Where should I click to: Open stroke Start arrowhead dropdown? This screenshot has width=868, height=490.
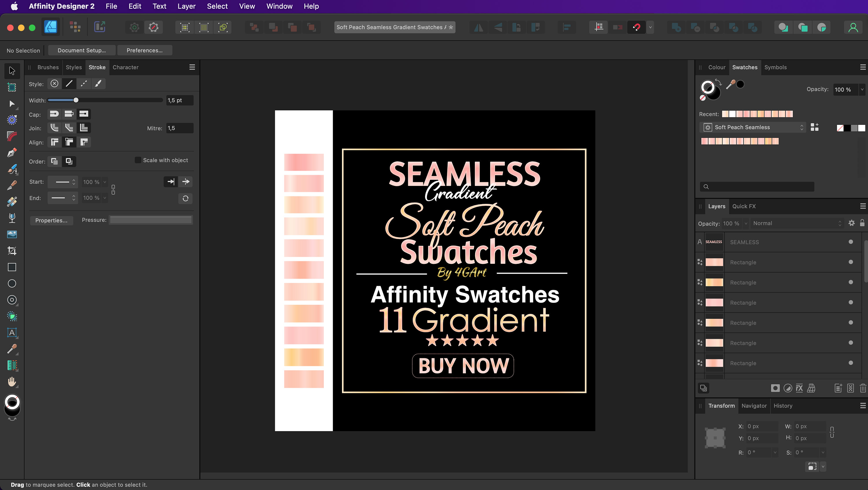click(x=63, y=182)
